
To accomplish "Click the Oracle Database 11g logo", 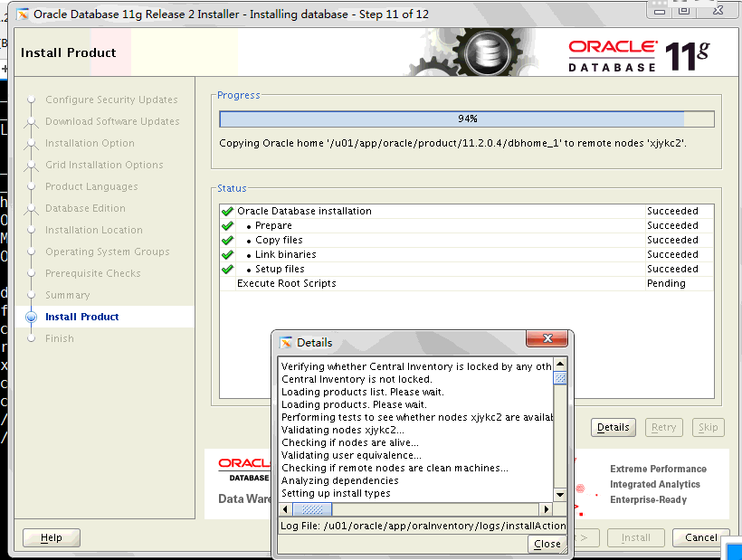I will [x=638, y=55].
